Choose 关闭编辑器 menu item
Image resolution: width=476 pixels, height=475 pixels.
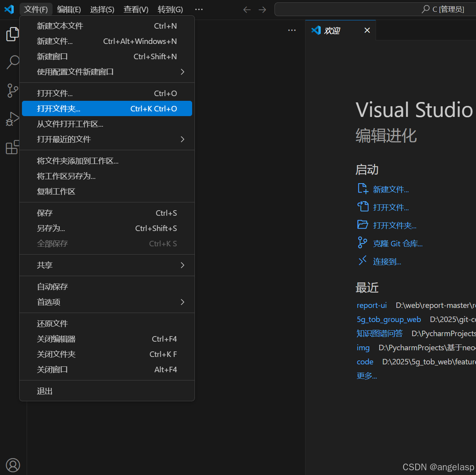pos(107,339)
